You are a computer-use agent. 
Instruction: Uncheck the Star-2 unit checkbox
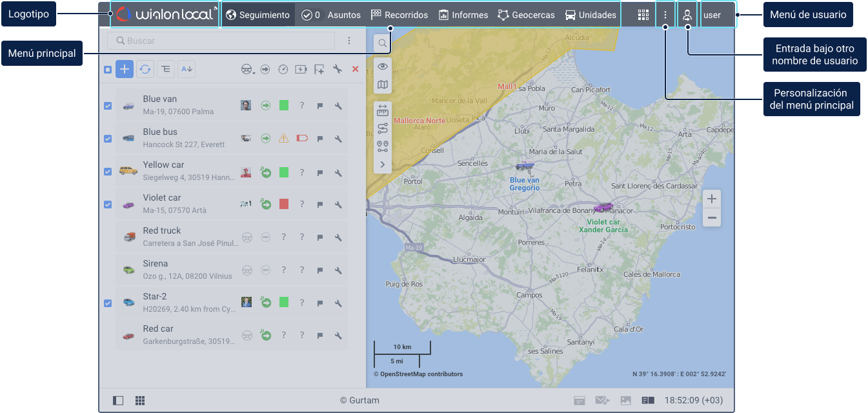pyautogui.click(x=108, y=303)
